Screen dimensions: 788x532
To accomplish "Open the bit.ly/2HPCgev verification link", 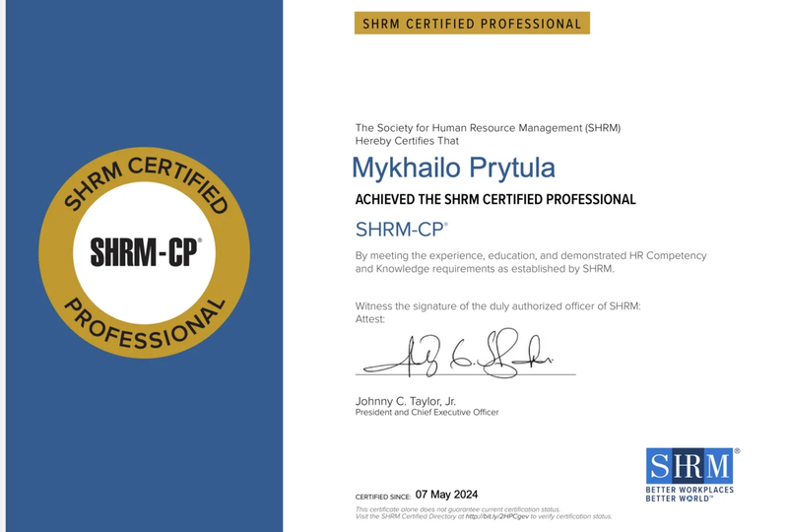I will tap(497, 516).
